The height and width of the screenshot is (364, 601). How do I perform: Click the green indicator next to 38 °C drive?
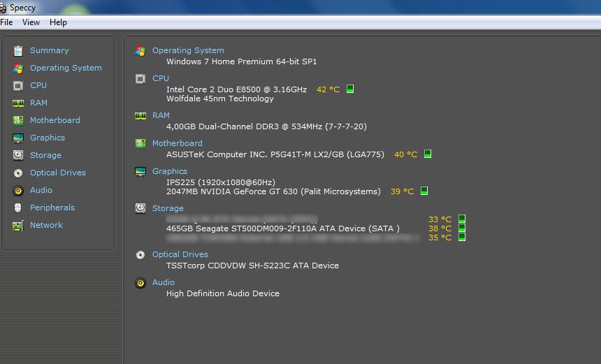pyautogui.click(x=462, y=228)
